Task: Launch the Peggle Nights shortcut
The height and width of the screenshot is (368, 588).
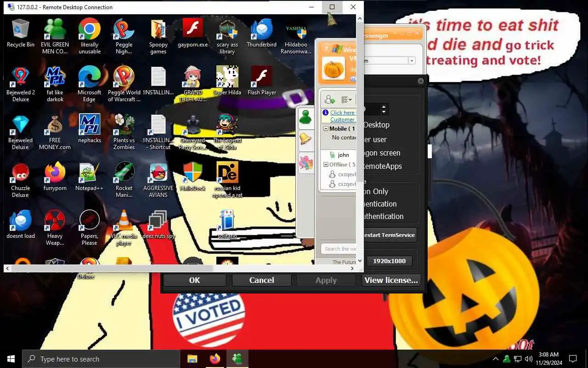Action: [x=124, y=36]
